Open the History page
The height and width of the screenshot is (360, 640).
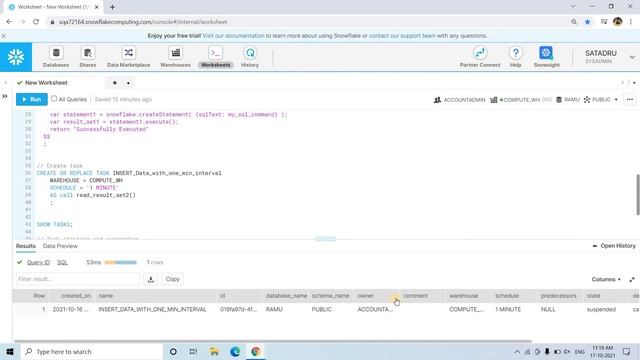[x=250, y=57]
